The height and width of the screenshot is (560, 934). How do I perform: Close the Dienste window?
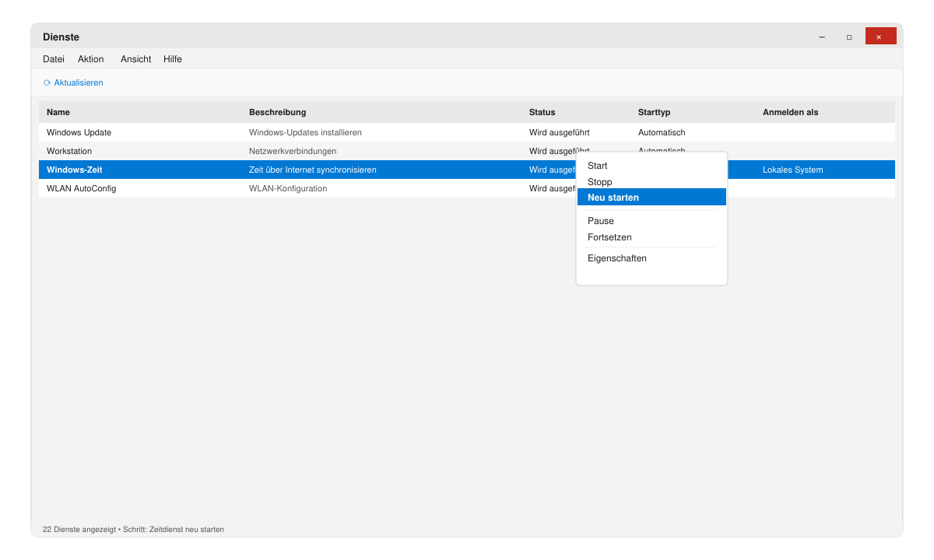pos(880,37)
